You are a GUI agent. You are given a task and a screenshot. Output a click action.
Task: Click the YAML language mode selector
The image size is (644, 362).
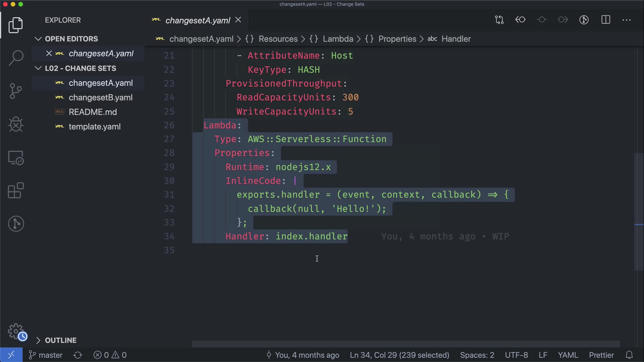point(568,355)
